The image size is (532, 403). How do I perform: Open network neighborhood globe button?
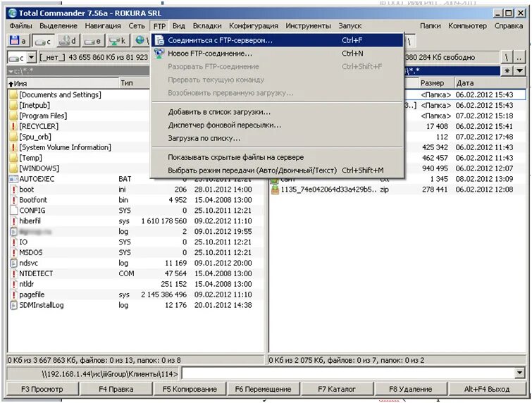point(140,41)
